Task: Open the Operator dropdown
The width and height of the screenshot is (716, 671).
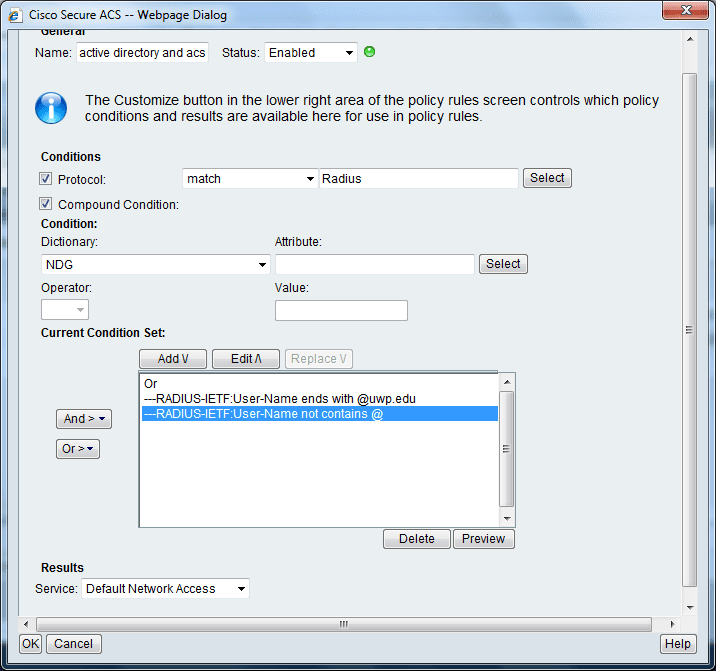Action: [65, 310]
